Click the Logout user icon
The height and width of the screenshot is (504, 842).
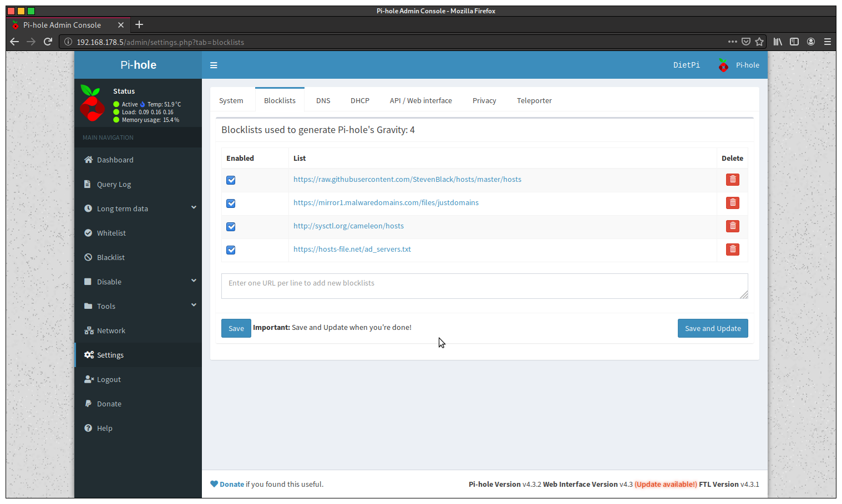click(89, 379)
